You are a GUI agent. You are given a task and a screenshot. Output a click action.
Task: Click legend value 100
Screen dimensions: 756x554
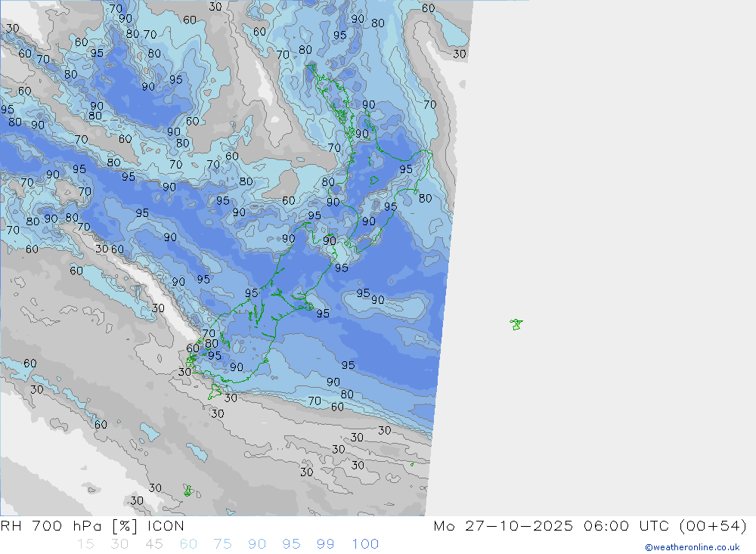click(365, 544)
